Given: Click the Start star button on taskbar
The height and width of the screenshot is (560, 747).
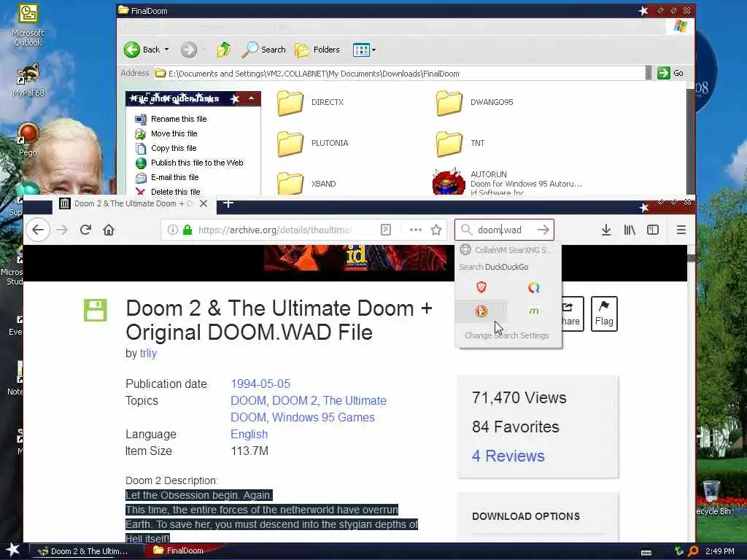Looking at the screenshot, I should point(13,550).
